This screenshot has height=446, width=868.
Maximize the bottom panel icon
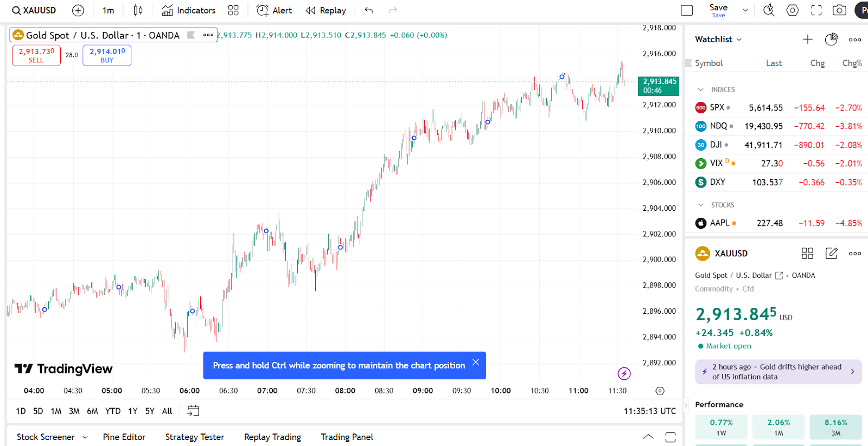click(x=671, y=437)
